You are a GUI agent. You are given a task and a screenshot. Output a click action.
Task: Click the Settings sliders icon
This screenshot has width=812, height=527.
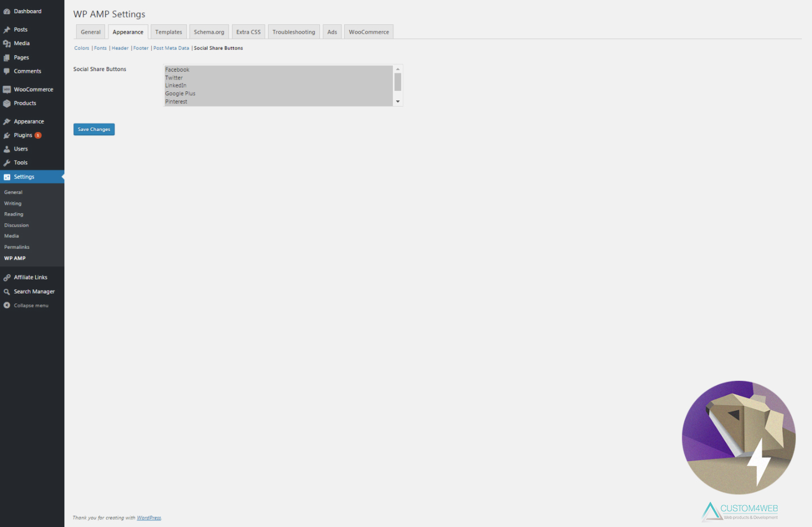tap(7, 177)
